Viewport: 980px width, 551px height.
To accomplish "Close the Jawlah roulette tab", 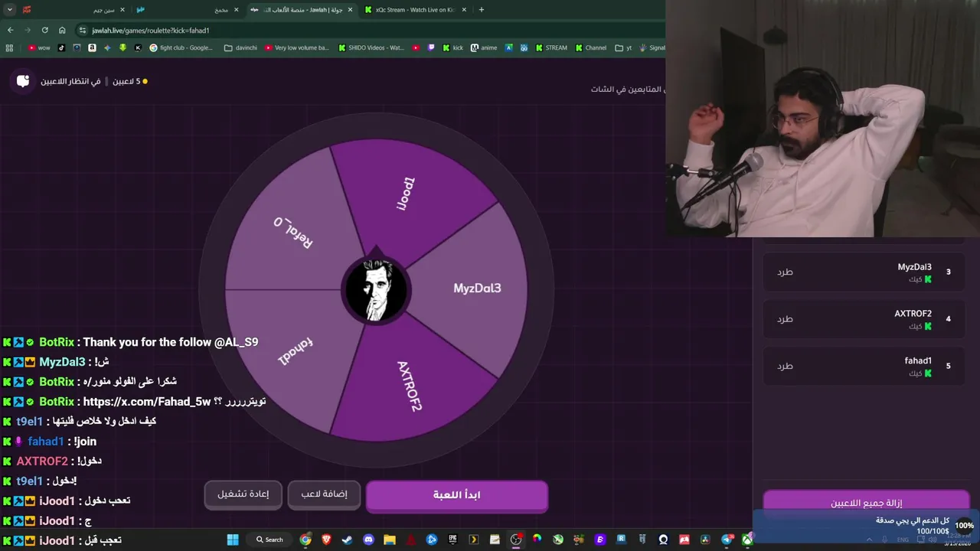I will (351, 10).
